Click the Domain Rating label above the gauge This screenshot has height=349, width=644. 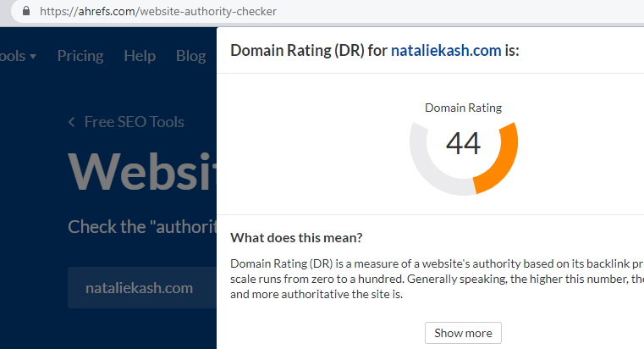point(463,108)
